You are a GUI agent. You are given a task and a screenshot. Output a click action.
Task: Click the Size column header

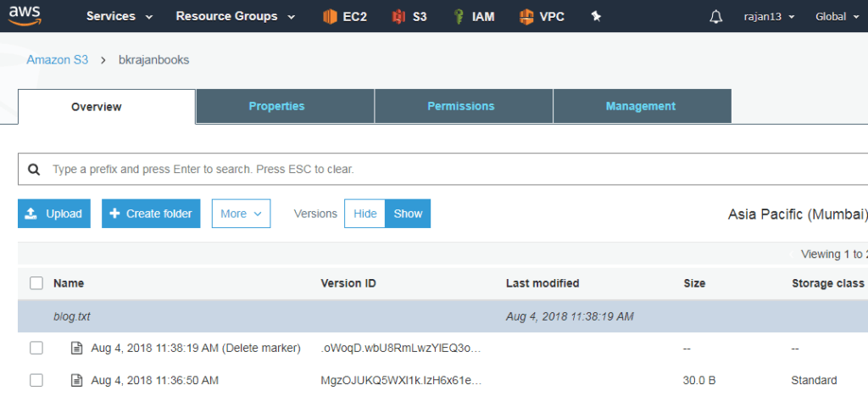point(694,283)
